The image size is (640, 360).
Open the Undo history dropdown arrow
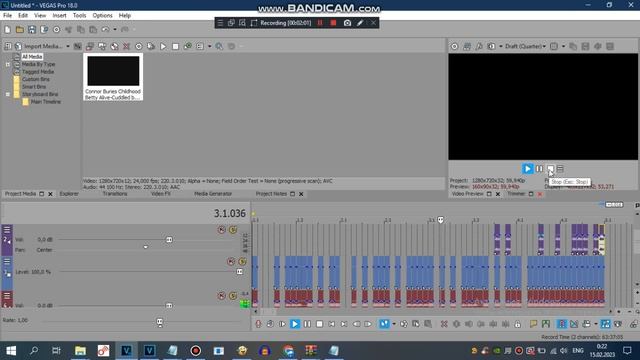click(x=115, y=29)
